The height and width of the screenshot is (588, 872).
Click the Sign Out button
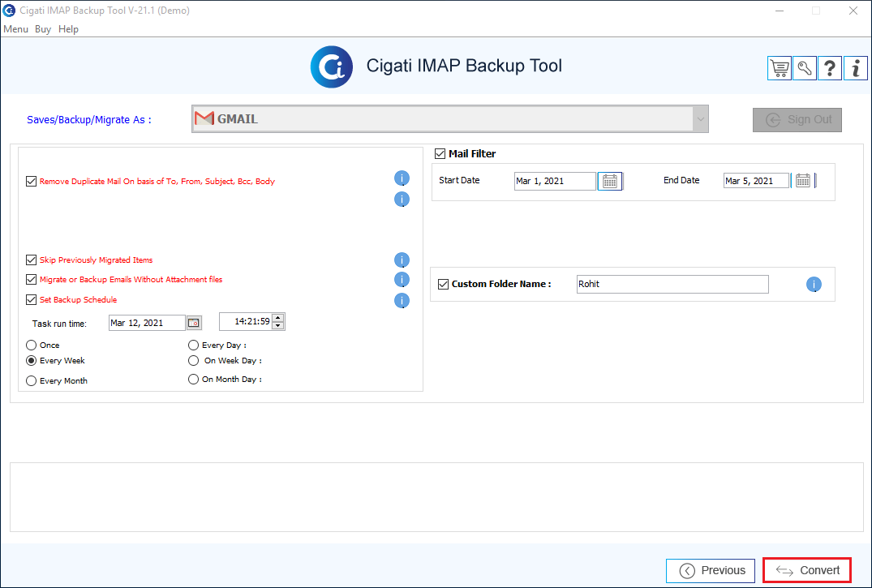tap(797, 119)
